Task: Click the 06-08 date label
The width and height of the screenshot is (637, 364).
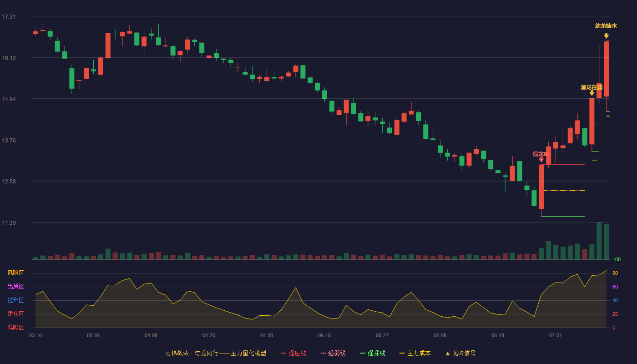Action: (x=440, y=335)
